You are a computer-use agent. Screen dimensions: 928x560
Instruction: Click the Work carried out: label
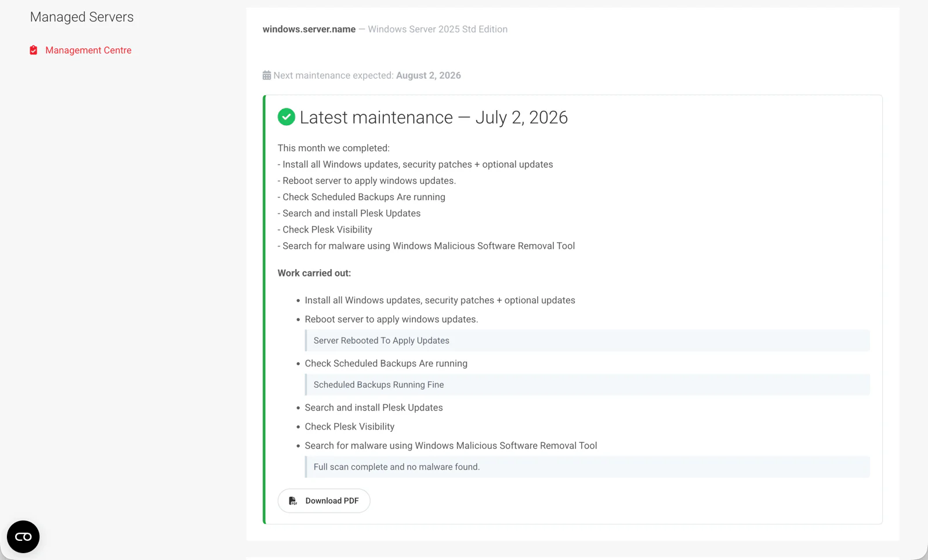pos(314,273)
